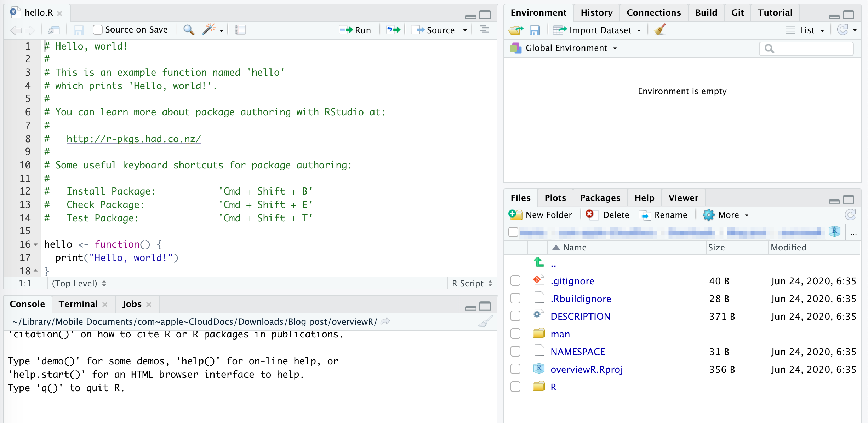Save hello.R with the floppy disk icon
This screenshot has width=868, height=423.
(x=79, y=30)
